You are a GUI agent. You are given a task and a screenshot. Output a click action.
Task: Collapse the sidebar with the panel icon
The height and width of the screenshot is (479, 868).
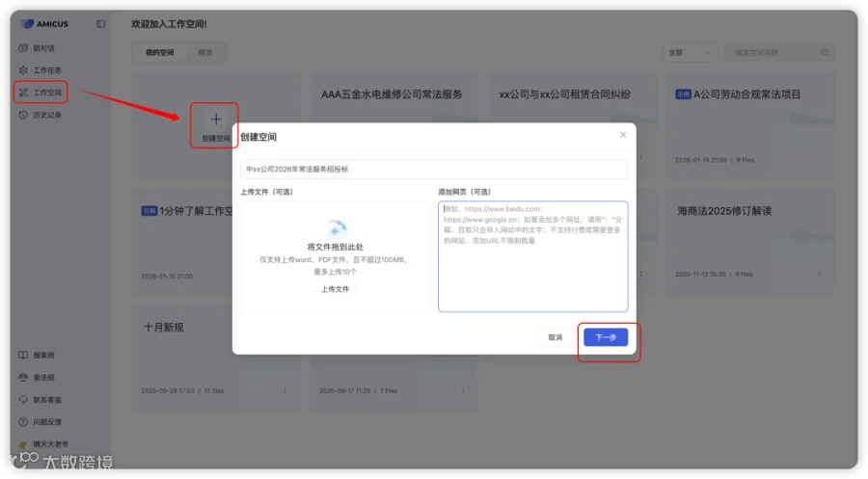coord(100,24)
